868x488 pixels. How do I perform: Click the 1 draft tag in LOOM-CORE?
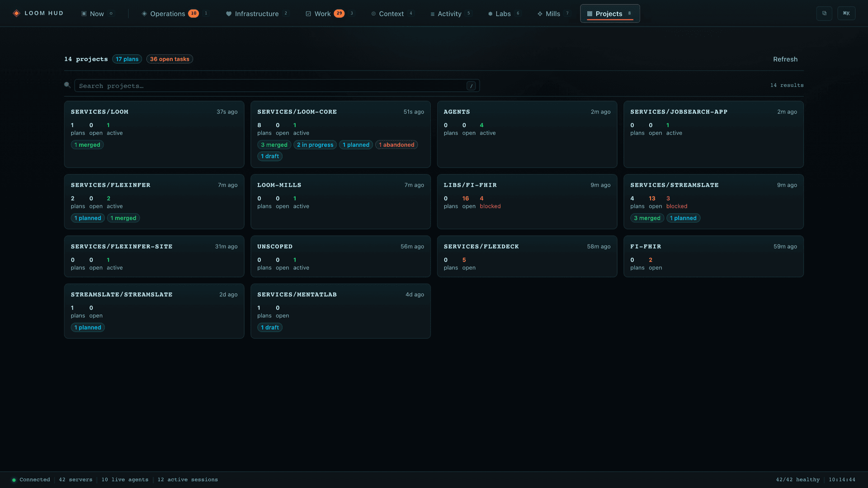pyautogui.click(x=270, y=156)
